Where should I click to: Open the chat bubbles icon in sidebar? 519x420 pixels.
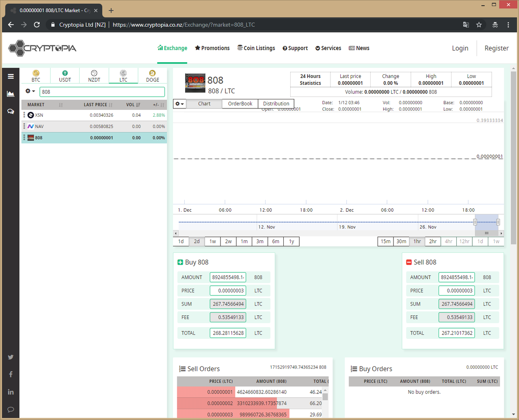pos(11,111)
